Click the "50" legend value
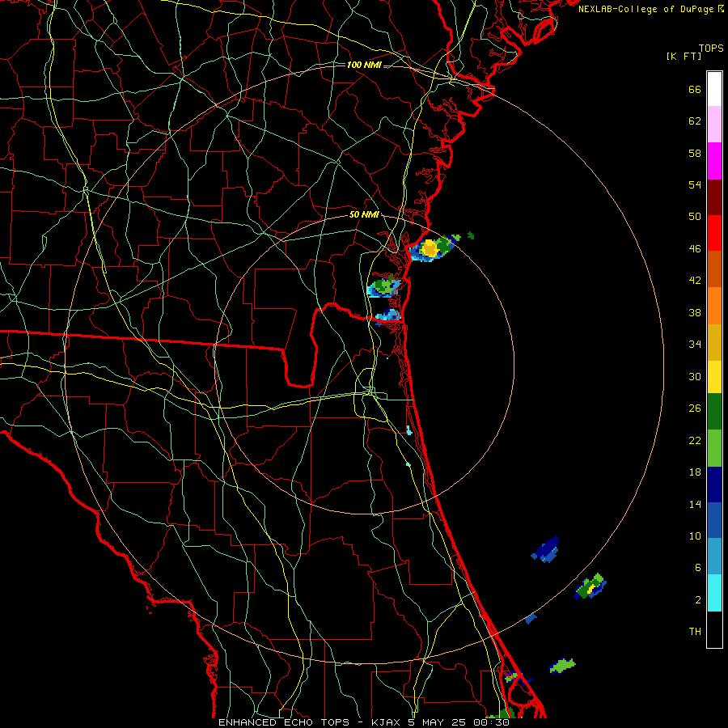Screen dimensions: 728x728 695,217
